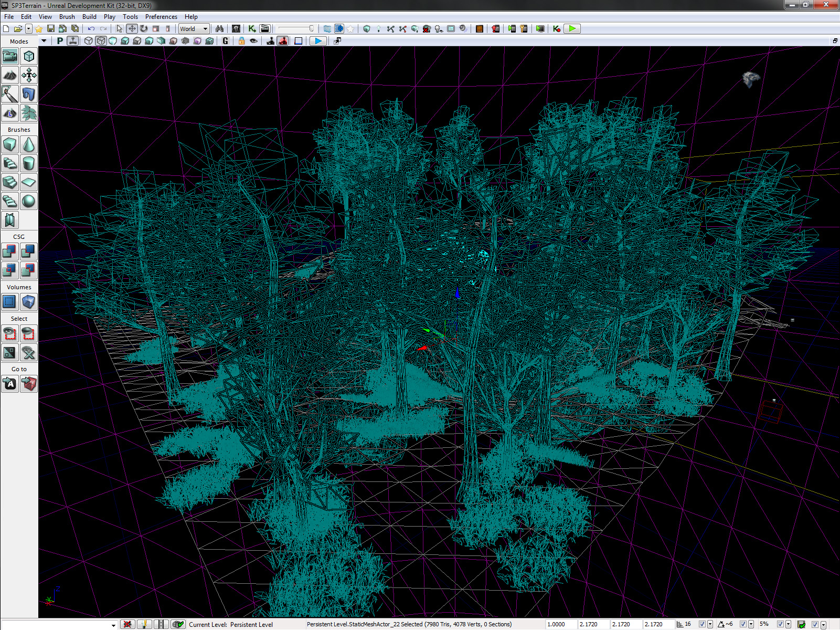Viewport: 840px width, 630px height.
Task: Toggle the red X status bar icon
Action: [x=127, y=624]
